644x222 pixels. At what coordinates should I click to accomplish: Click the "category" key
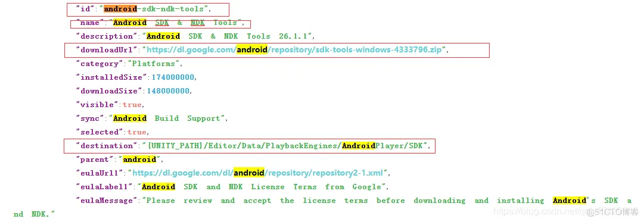pyautogui.click(x=100, y=64)
